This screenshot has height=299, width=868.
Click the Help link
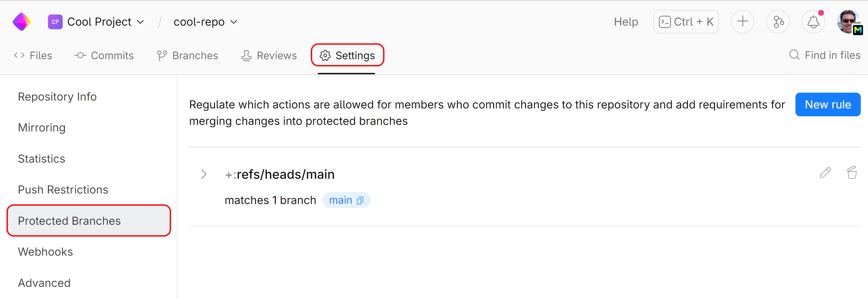(x=626, y=22)
